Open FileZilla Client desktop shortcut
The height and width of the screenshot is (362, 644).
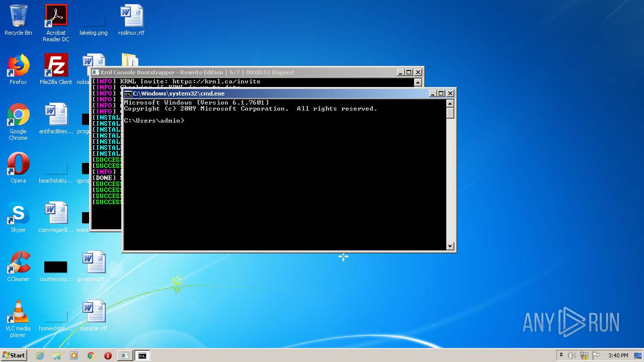click(56, 69)
